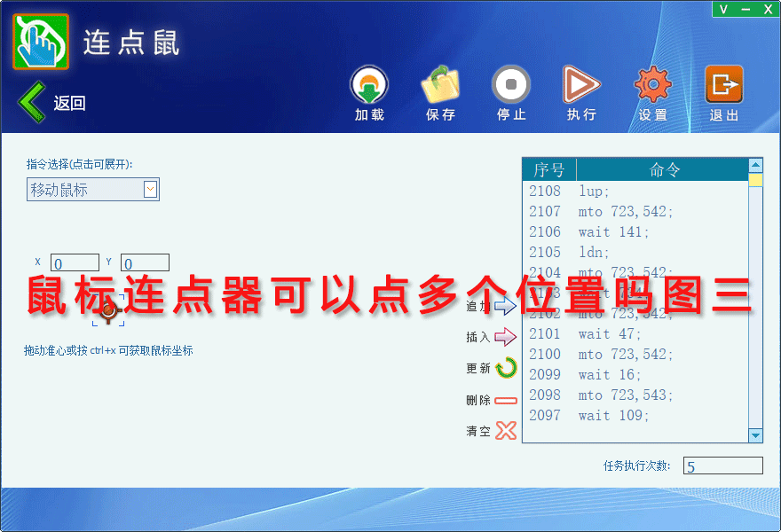Click the crosshair coordinate picker
This screenshot has height=532, width=781.
pos(108,310)
